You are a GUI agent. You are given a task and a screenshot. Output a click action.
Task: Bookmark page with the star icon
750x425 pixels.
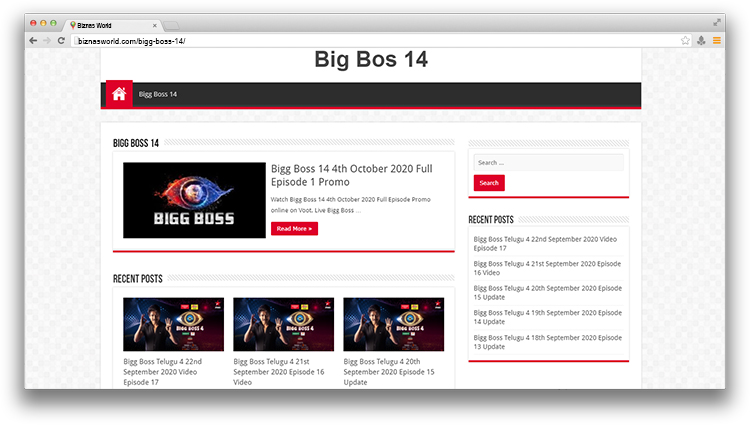(685, 41)
